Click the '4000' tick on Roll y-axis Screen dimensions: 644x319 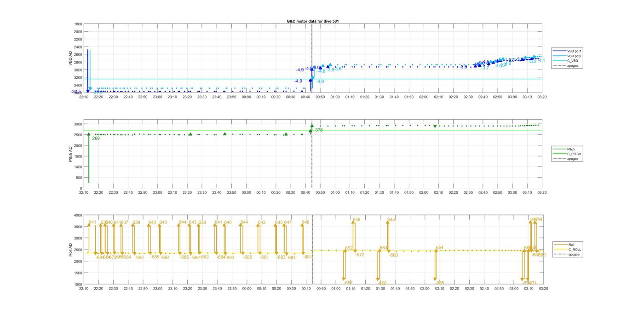coord(78,215)
